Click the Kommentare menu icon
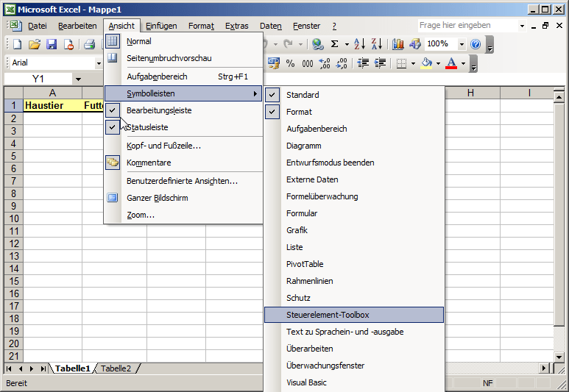The width and height of the screenshot is (569, 392). click(x=113, y=163)
